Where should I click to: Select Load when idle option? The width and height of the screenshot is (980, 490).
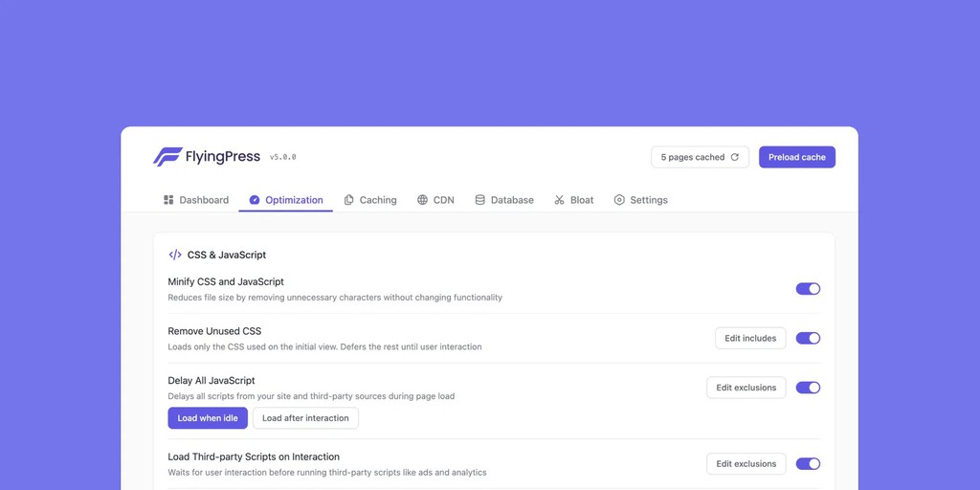point(208,418)
